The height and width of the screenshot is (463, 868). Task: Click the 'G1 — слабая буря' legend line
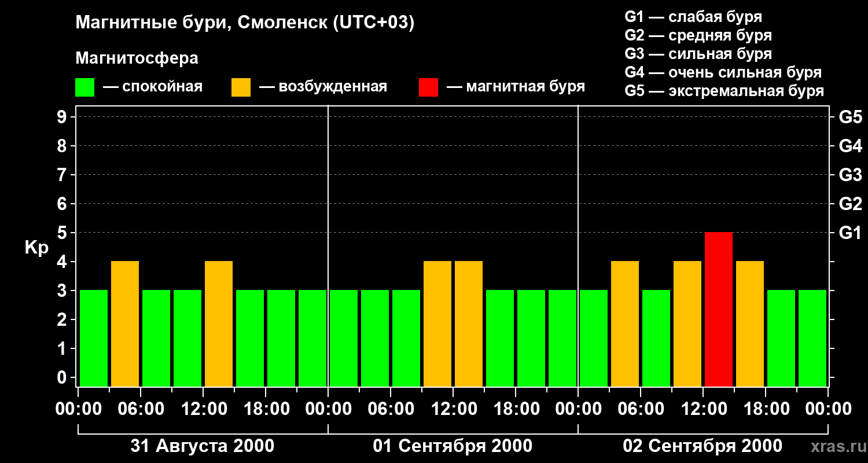(693, 17)
